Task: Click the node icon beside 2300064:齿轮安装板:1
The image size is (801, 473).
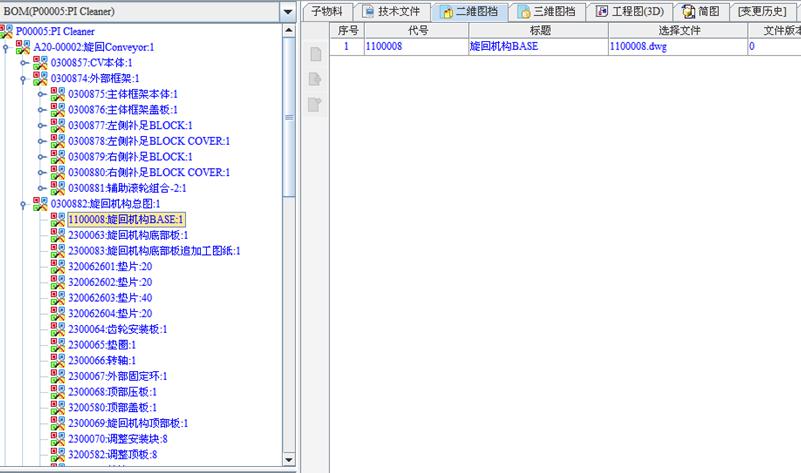Action: (58, 329)
